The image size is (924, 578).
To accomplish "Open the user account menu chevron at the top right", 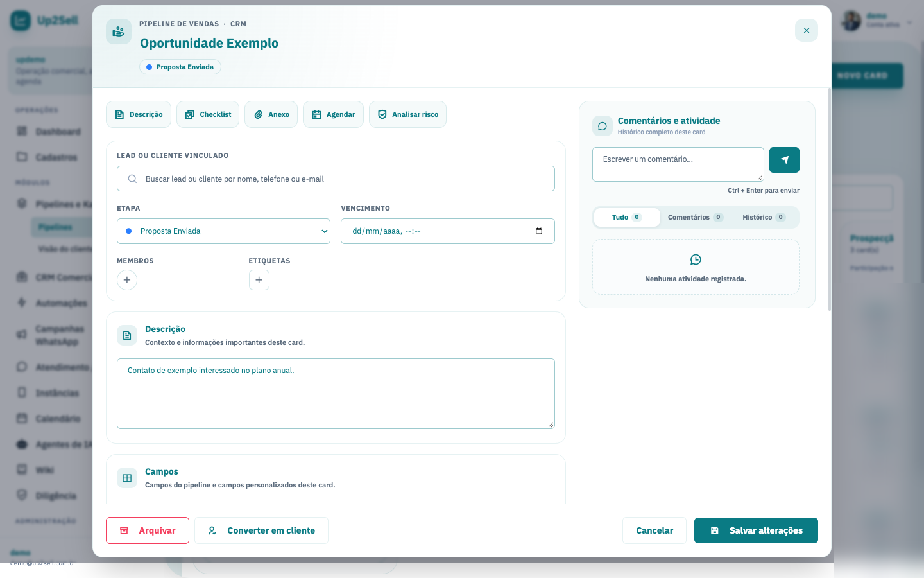I will coord(909,22).
